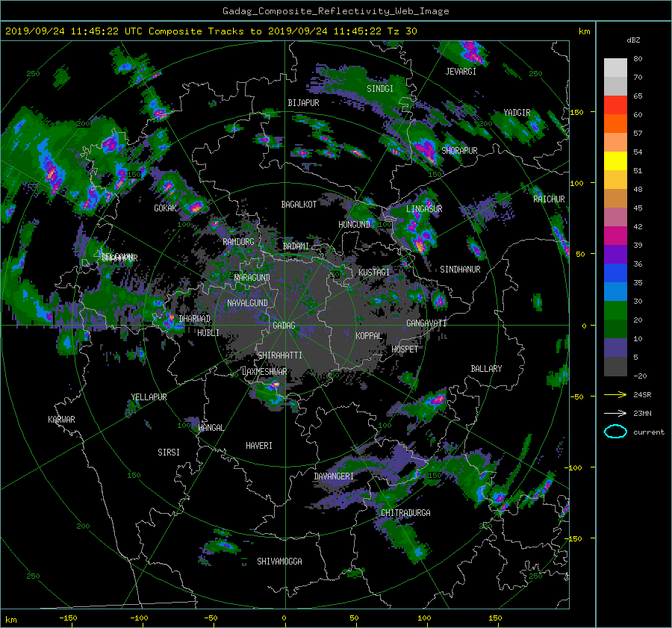Click the cyan current track ellipse icon
The width and height of the screenshot is (672, 628).
[x=615, y=432]
